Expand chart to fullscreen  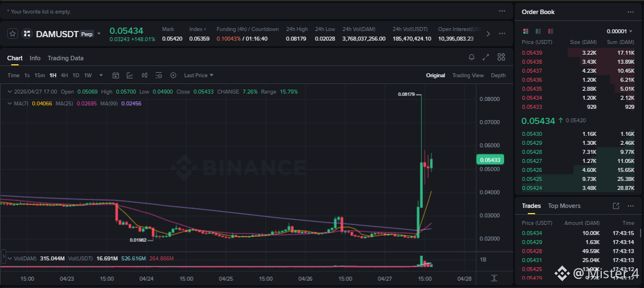(486, 57)
